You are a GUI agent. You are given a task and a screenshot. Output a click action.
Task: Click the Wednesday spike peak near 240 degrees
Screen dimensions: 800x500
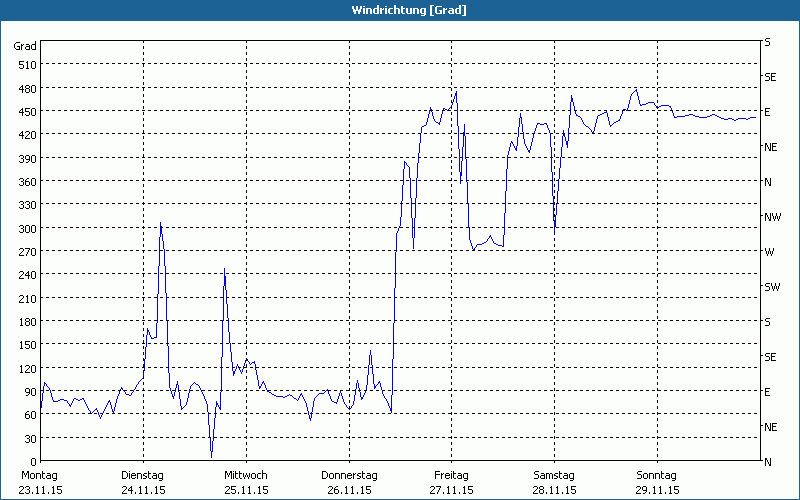[x=224, y=269]
